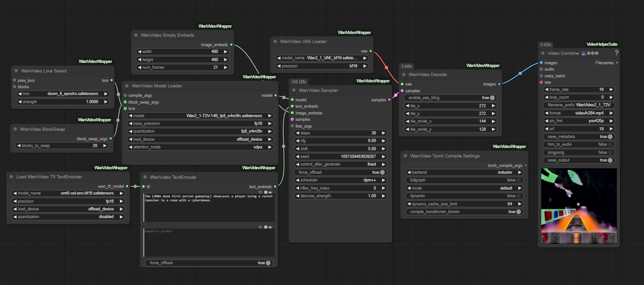Disable enable_vae_tiling in WanVideo Decode
Screen dimensions: 644x285
coord(491,98)
